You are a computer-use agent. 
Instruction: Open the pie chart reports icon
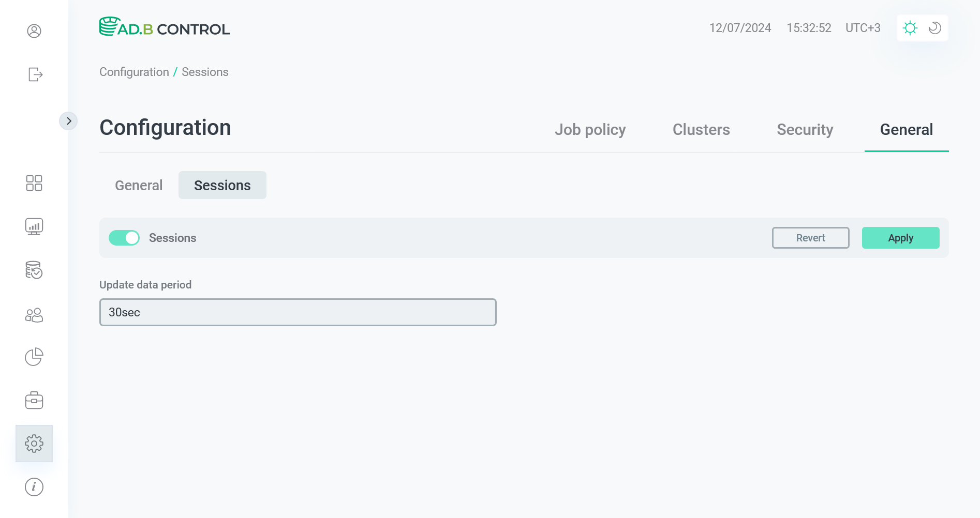pos(34,357)
